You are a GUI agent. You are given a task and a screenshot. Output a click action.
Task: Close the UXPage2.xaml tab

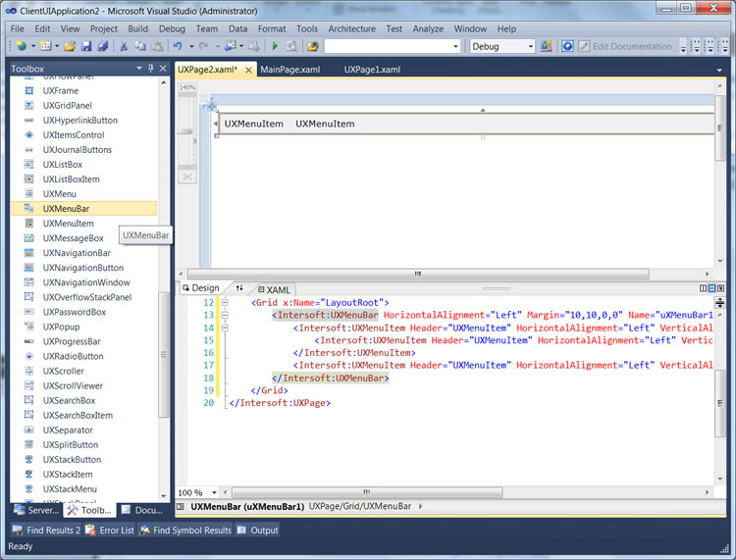point(249,70)
